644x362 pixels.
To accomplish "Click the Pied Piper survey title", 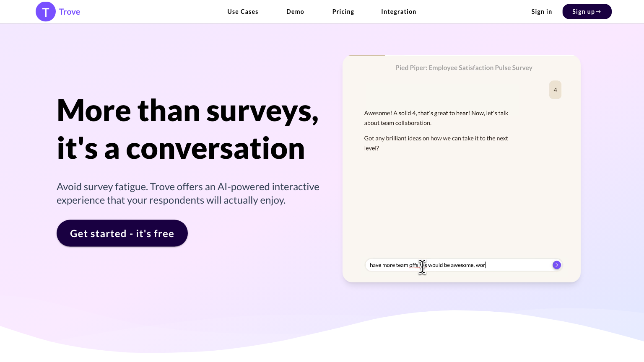I will click(463, 68).
